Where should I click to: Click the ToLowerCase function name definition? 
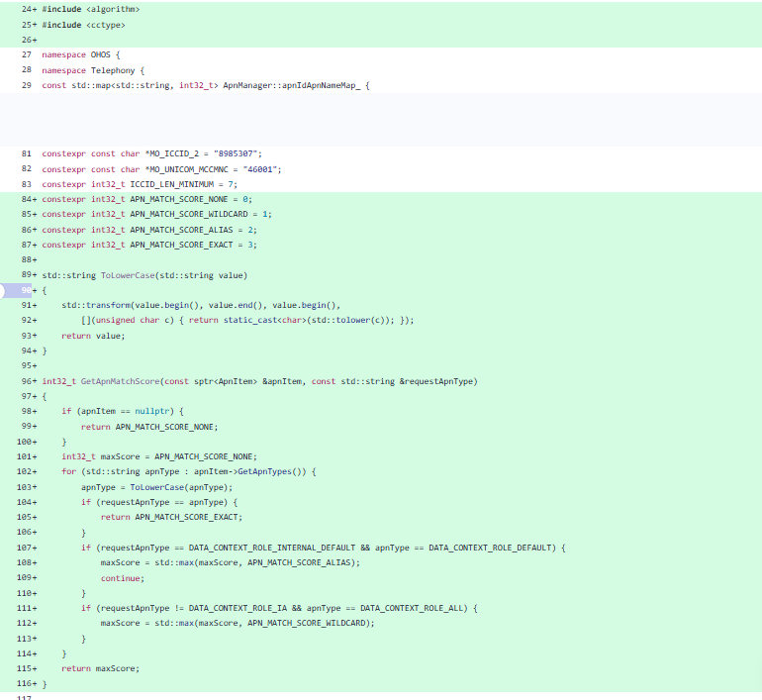click(x=128, y=275)
